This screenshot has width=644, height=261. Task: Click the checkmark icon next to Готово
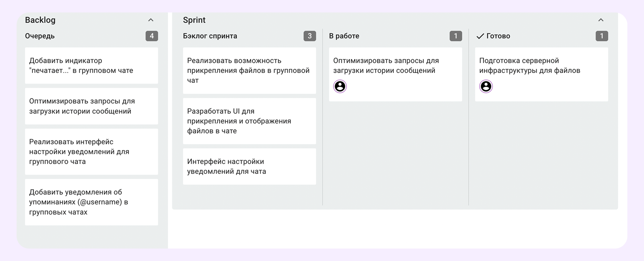tap(480, 36)
